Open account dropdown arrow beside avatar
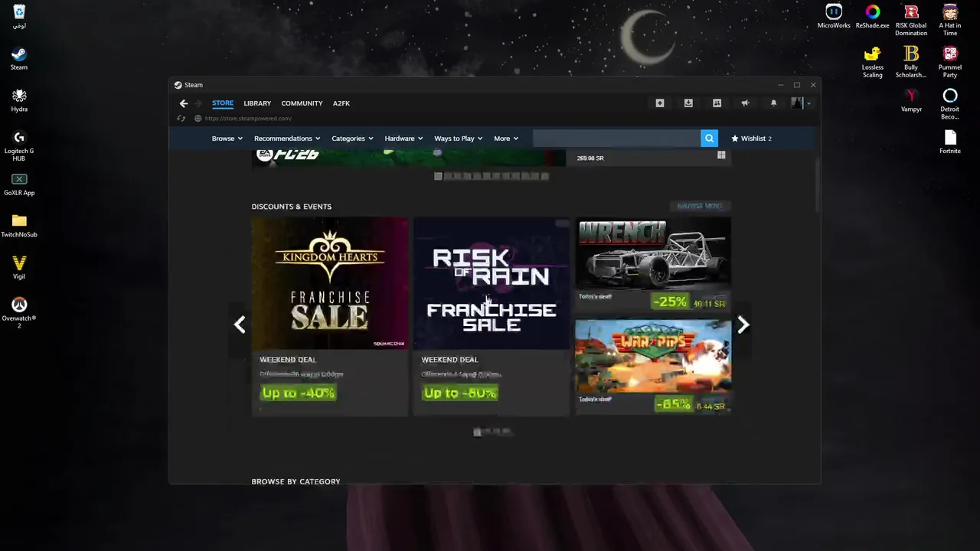 tap(808, 104)
